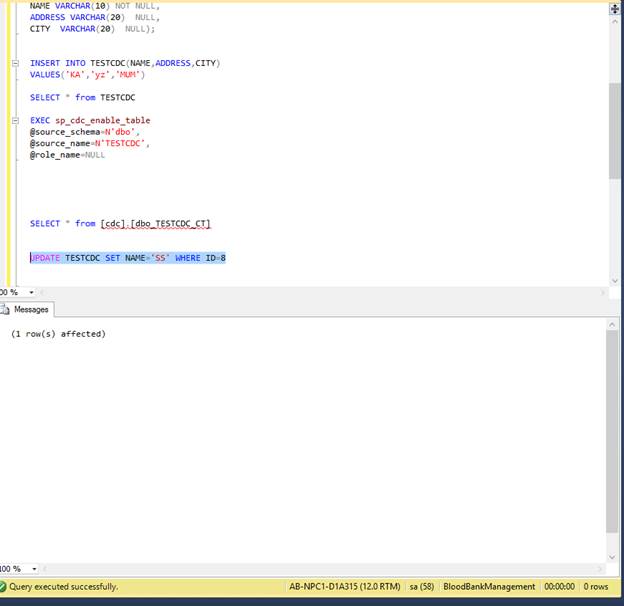Collapse the INSERT INTO statement block

(x=15, y=63)
